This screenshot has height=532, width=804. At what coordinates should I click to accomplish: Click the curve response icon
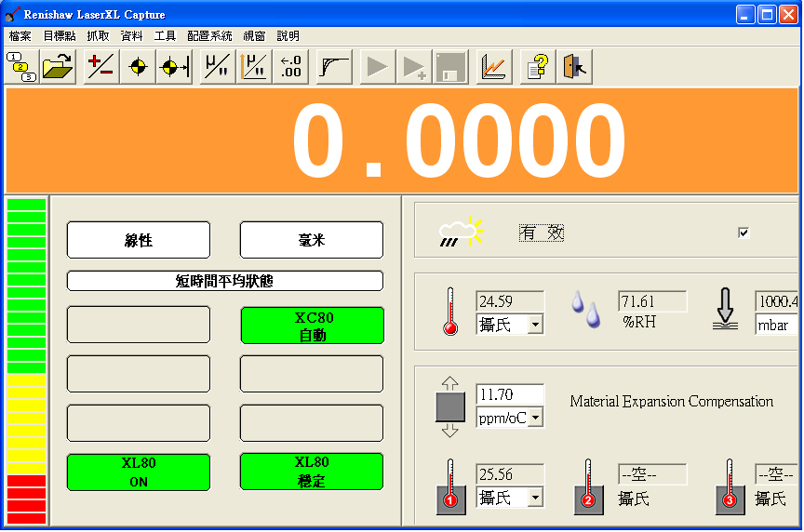click(334, 67)
